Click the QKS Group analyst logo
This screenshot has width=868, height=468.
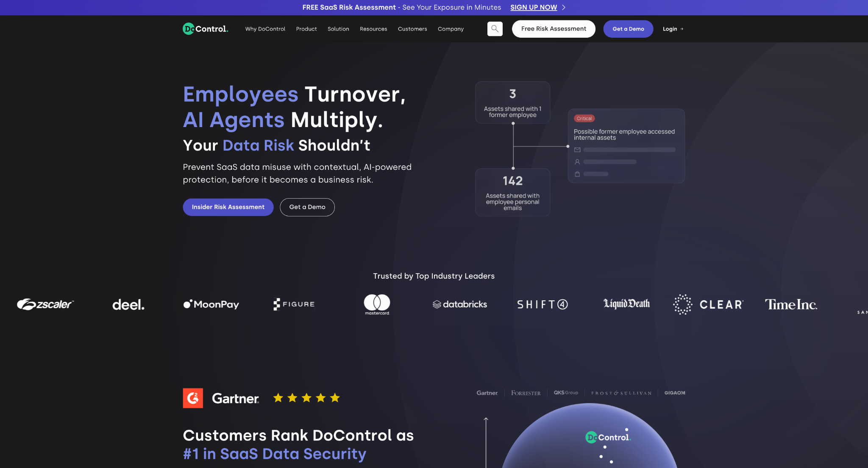pos(566,393)
